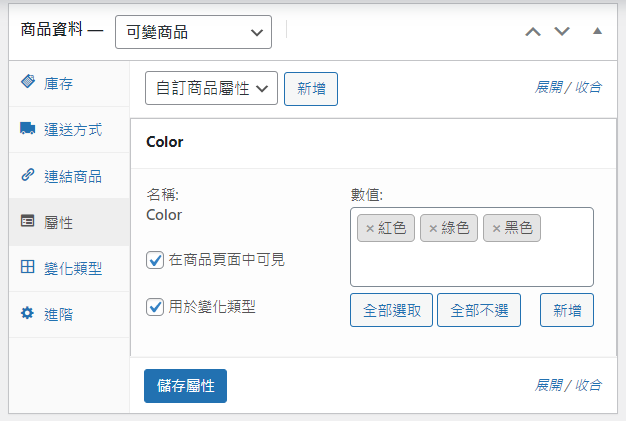Toggle 用於變化類型 checkbox

[155, 307]
